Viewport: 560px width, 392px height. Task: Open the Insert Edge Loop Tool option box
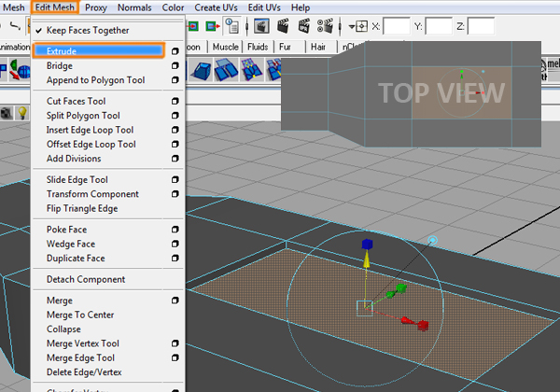tap(175, 130)
